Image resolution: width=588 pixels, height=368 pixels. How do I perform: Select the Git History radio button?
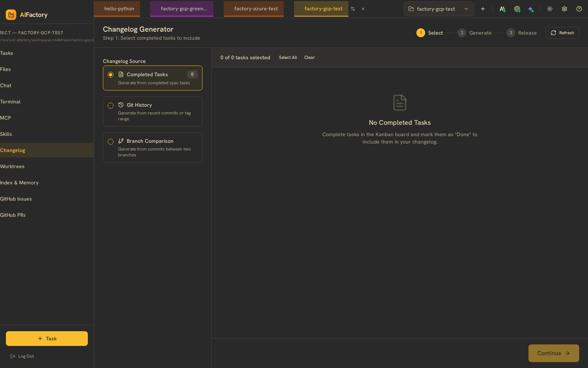pos(111,106)
